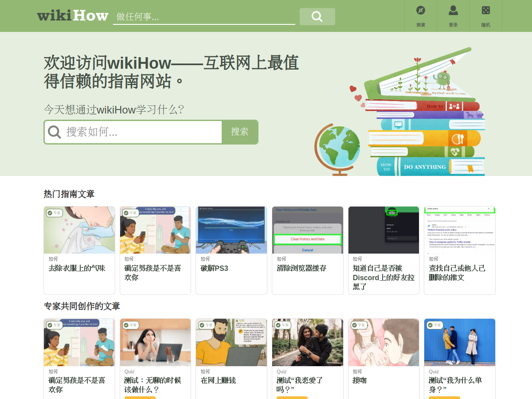Click expert badge on 在网上赚钱 card
This screenshot has height=399, width=532.
[207, 325]
